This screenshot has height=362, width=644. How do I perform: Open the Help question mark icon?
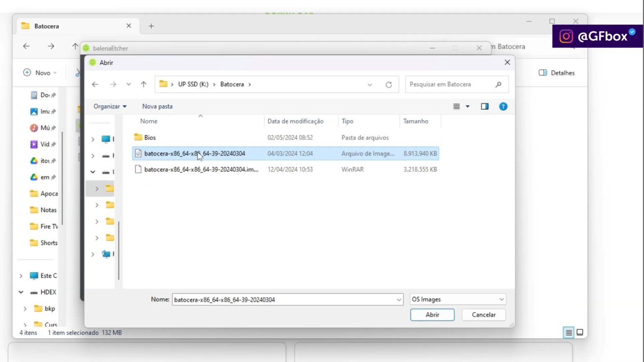503,106
